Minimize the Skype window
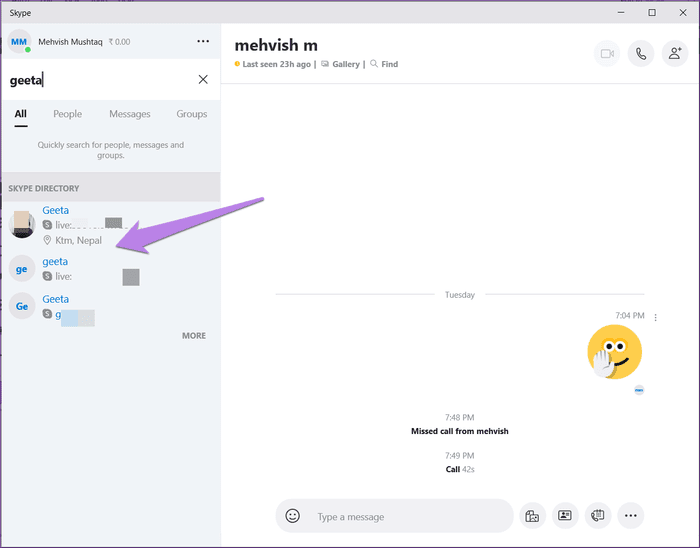Image resolution: width=700 pixels, height=548 pixels. 621,12
